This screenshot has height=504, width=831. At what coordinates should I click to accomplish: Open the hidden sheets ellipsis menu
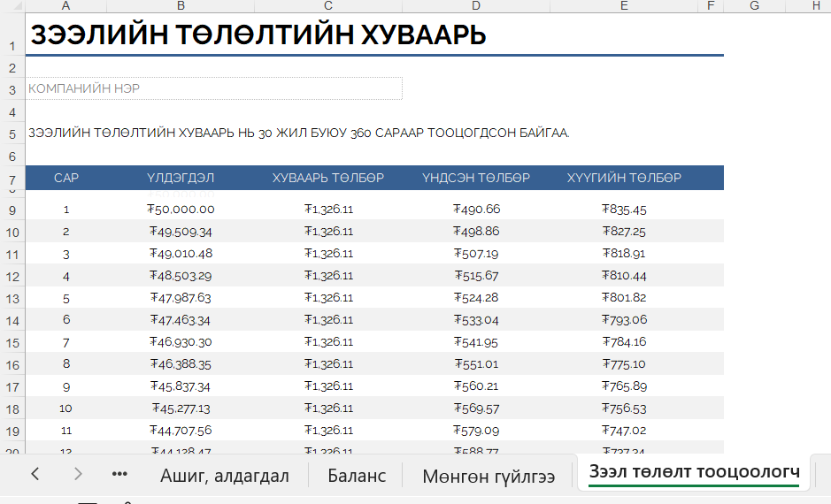[119, 474]
